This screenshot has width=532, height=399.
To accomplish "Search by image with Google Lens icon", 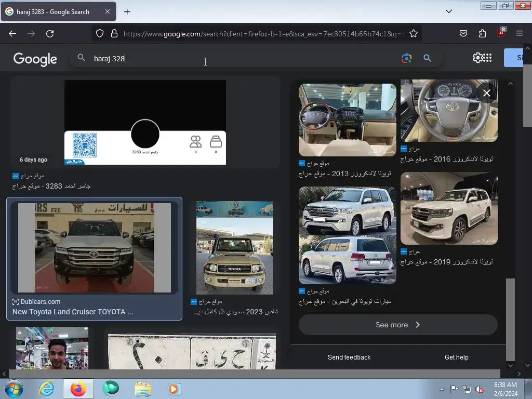I will pyautogui.click(x=406, y=58).
